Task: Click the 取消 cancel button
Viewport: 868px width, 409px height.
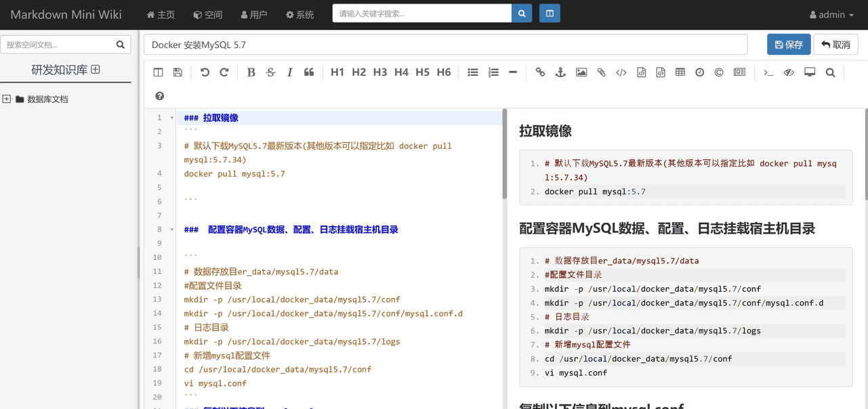Action: click(x=836, y=45)
